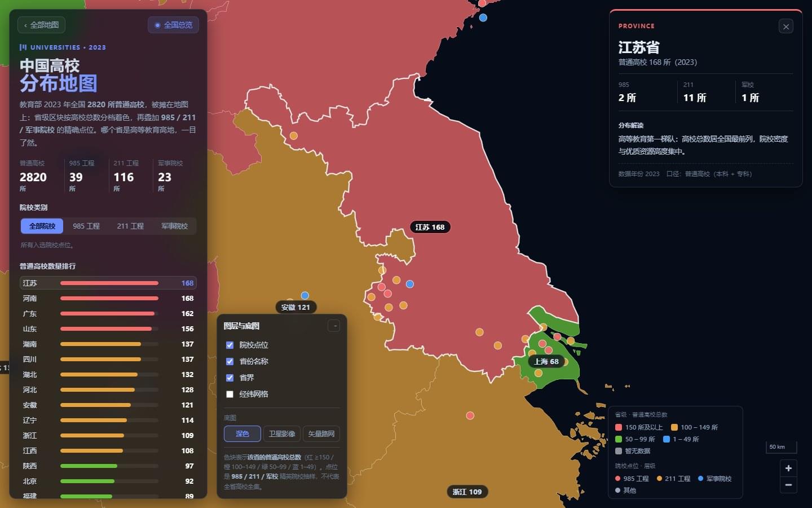812x508 pixels.
Task: Click the 浙江 109 map label
Action: tap(467, 492)
